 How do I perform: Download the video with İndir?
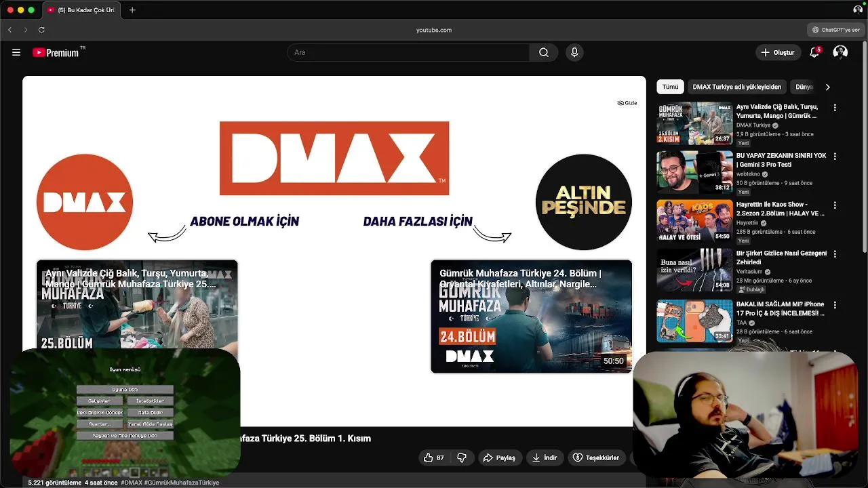545,458
